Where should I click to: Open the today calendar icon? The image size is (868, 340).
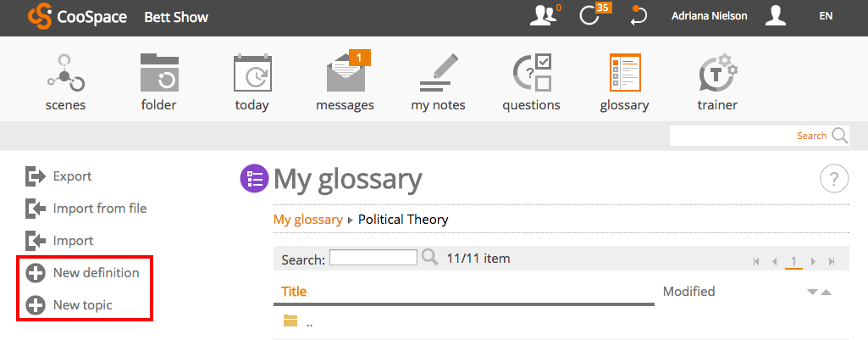[252, 74]
